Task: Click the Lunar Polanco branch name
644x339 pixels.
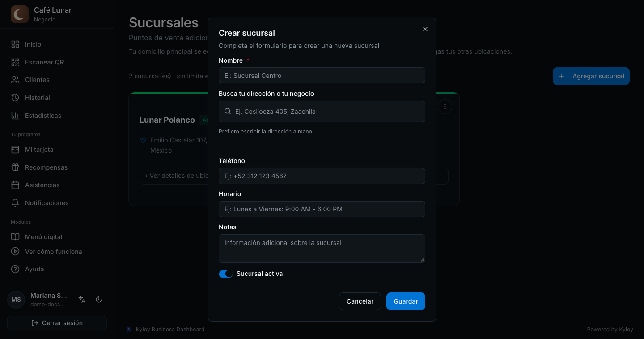Action: (167, 120)
